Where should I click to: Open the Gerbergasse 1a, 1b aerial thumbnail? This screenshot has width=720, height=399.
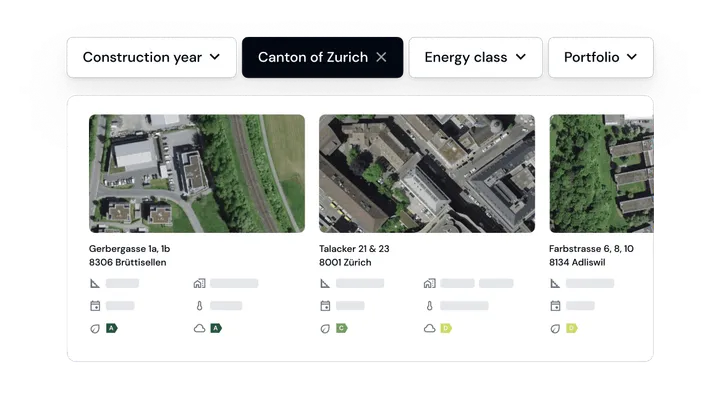(197, 174)
